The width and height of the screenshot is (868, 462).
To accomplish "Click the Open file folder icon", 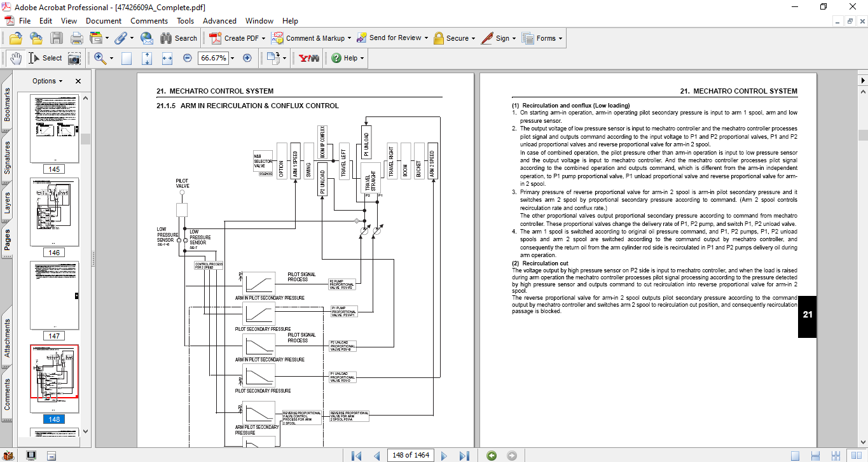I will click(x=16, y=38).
